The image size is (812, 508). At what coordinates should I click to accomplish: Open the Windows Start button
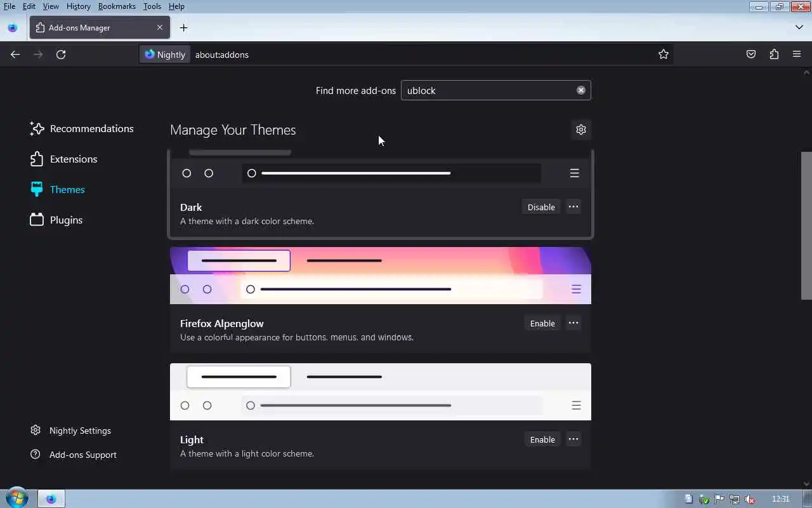tap(16, 498)
